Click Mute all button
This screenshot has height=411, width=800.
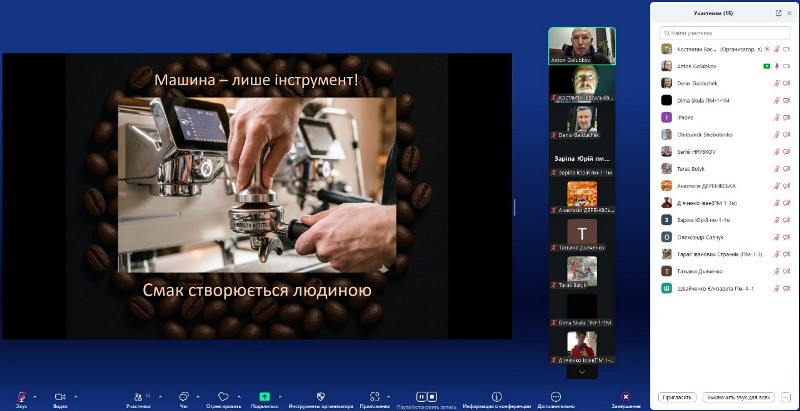click(x=738, y=397)
